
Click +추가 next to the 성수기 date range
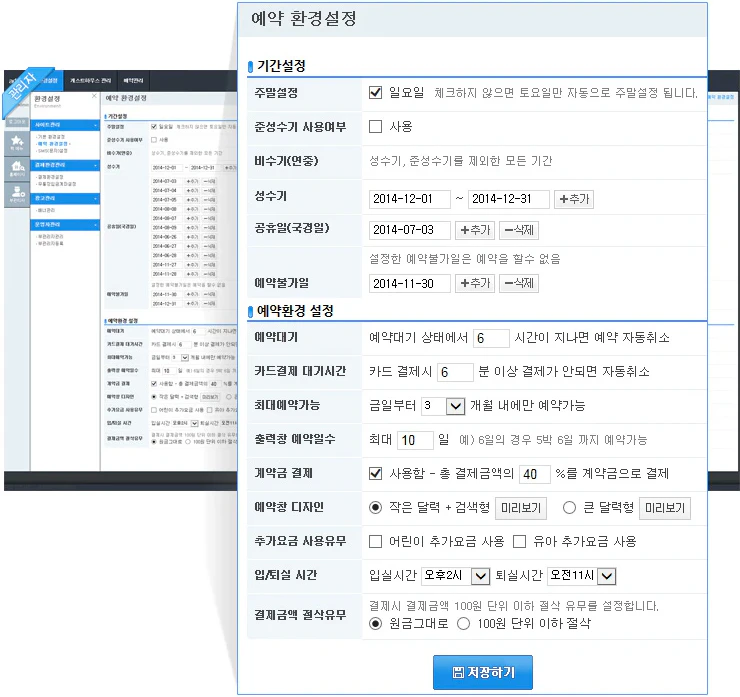[x=574, y=199]
